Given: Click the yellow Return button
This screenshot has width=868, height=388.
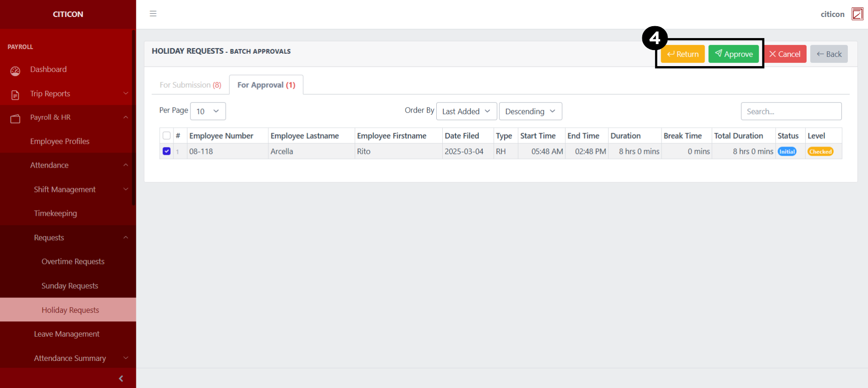Looking at the screenshot, I should [x=682, y=54].
